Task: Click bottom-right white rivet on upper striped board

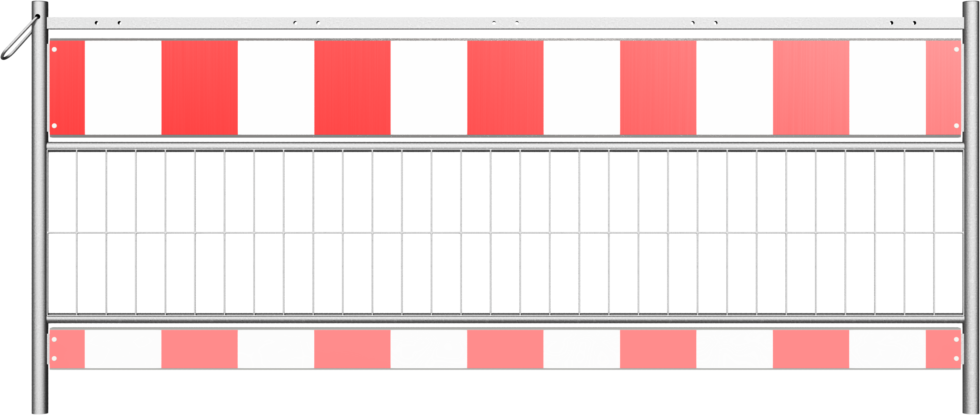Action: (x=956, y=126)
